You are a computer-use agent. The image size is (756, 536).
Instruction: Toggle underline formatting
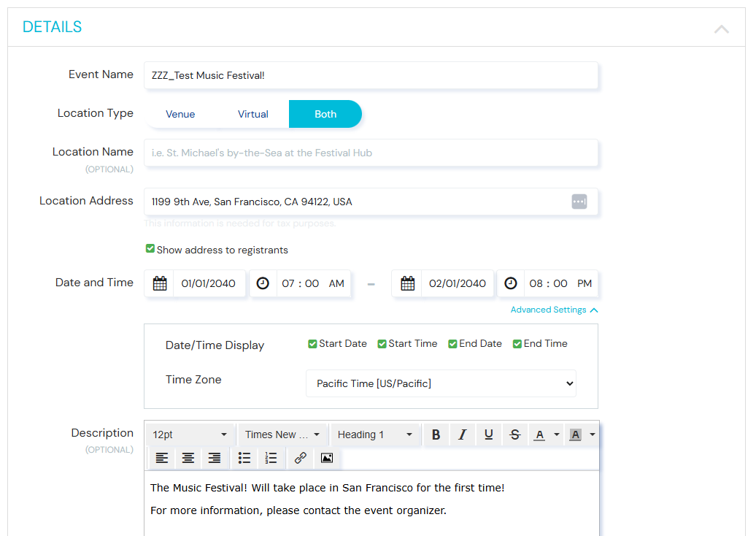(488, 434)
